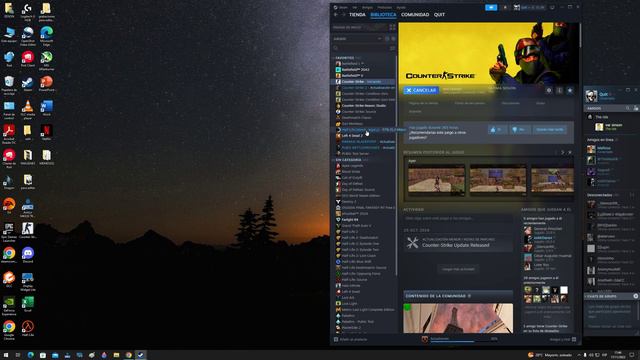The height and width of the screenshot is (360, 640).
Task: Switch the library to grid view with the icon
Action: click(392, 27)
